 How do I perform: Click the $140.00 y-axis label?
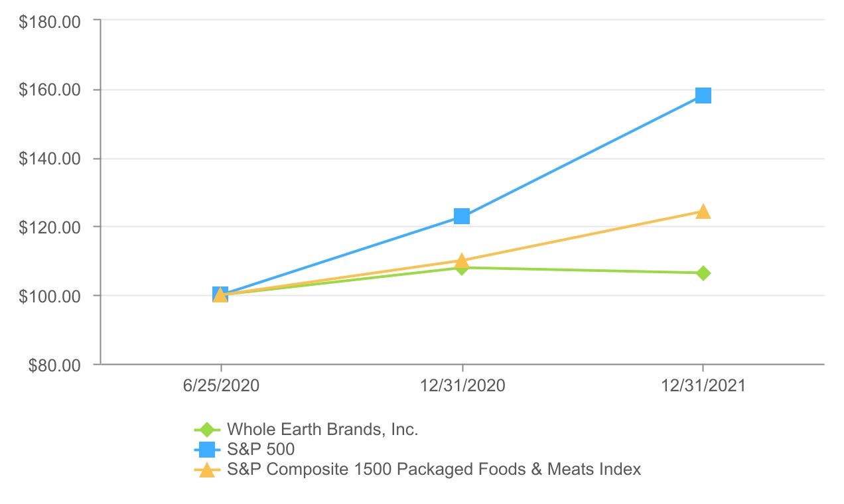(x=50, y=158)
